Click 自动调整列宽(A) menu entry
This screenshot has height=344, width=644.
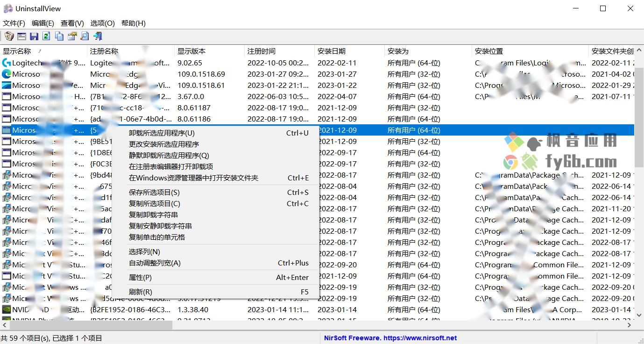(x=215, y=263)
